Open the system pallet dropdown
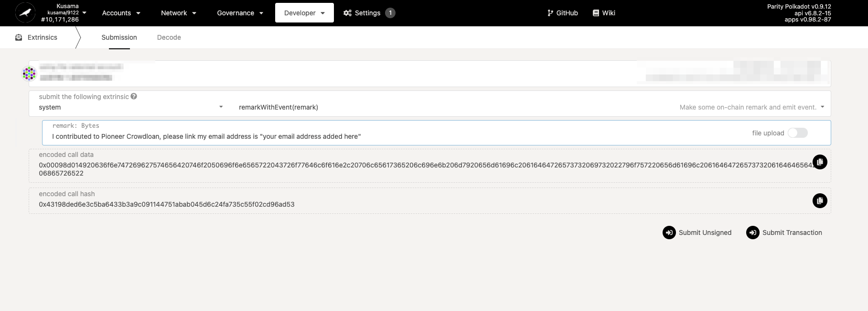Image resolution: width=868 pixels, height=311 pixels. 131,107
